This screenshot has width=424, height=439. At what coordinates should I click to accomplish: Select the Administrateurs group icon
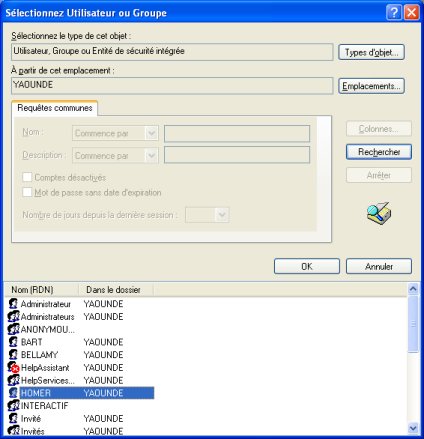14,316
